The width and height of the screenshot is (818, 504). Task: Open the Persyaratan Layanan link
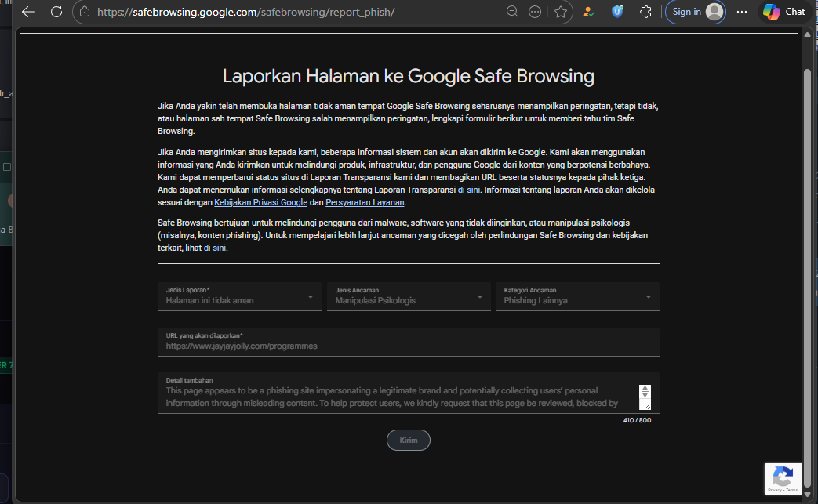click(365, 202)
